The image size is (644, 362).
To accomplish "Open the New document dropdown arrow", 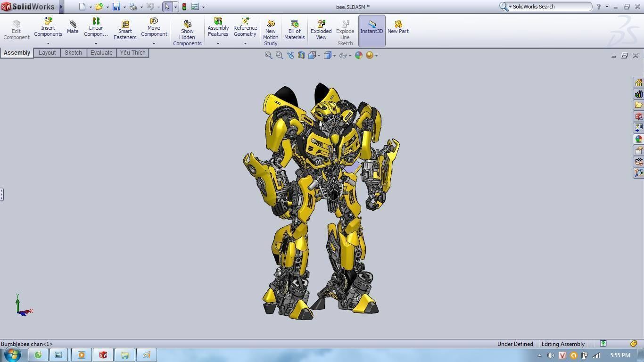I will tap(91, 7).
